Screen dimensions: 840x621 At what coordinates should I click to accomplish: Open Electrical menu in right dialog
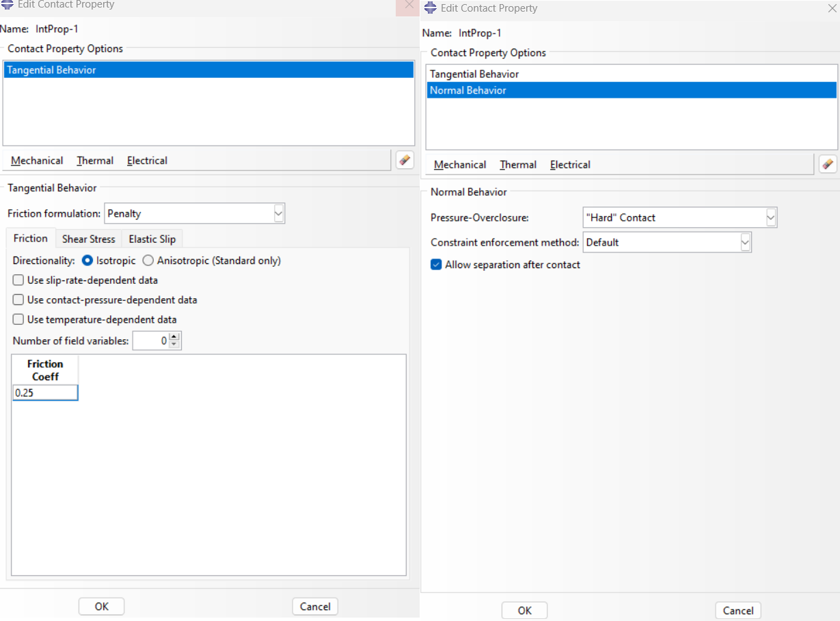(x=570, y=165)
